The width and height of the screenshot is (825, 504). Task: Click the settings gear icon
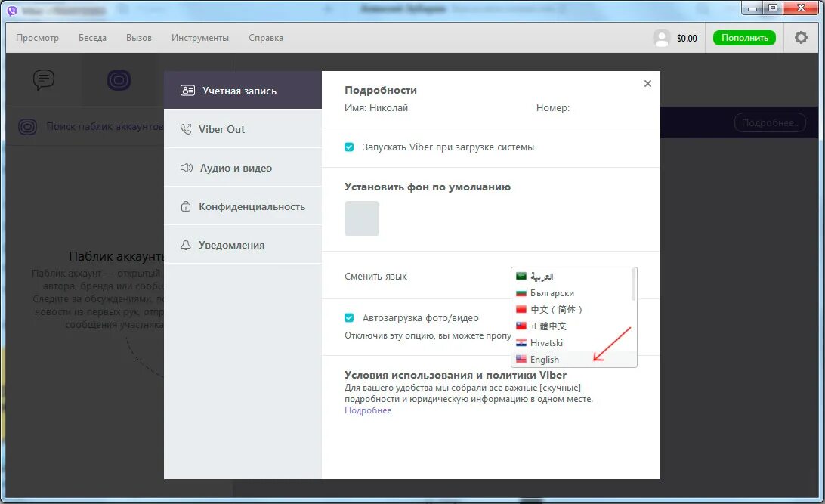[801, 38]
